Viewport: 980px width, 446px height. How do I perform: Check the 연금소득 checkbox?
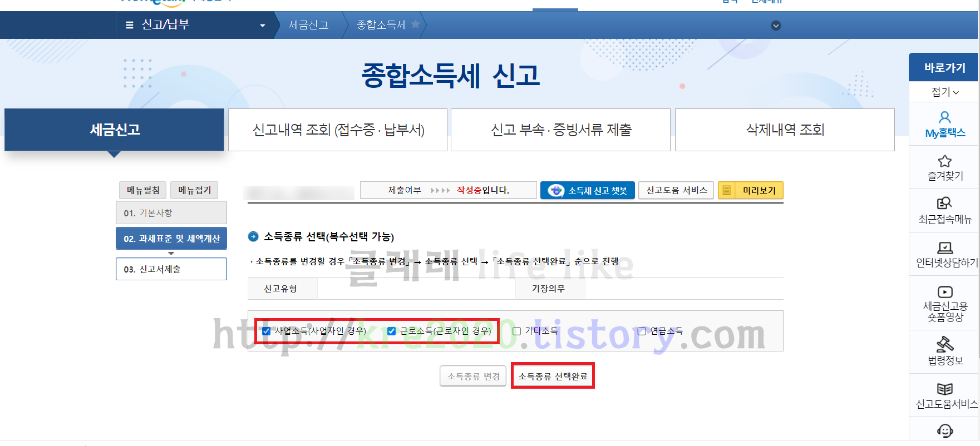tap(642, 331)
